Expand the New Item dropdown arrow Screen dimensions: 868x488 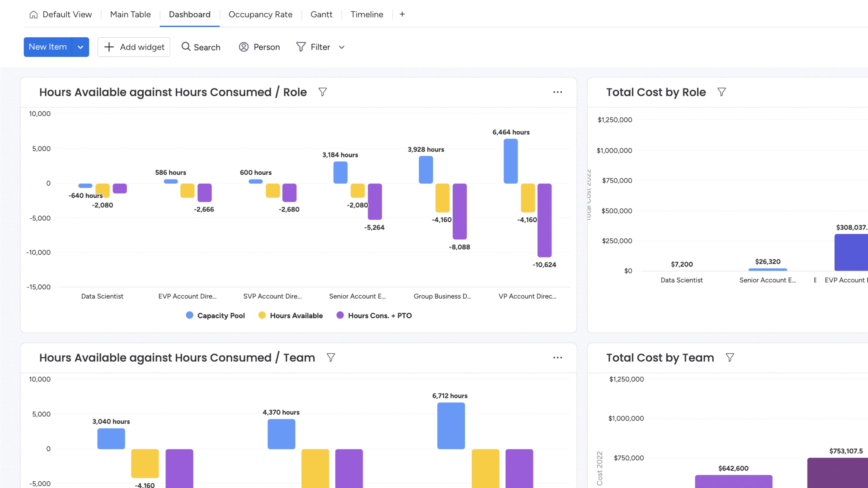point(80,47)
